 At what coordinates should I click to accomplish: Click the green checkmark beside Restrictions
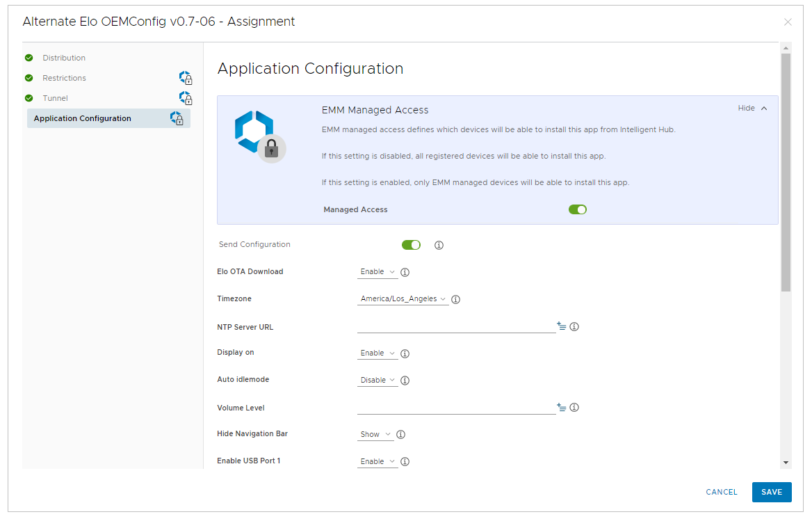(x=29, y=78)
